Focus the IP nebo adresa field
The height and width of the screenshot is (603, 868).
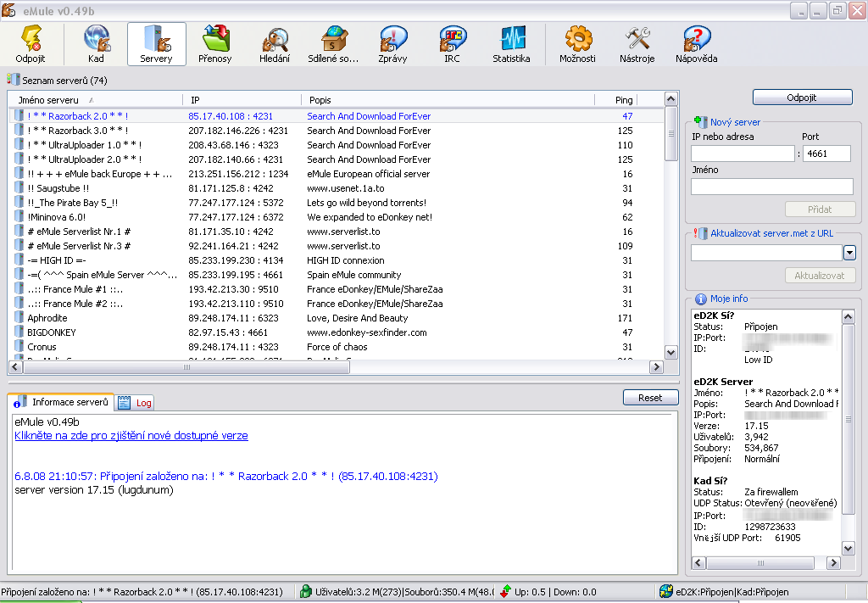(743, 154)
